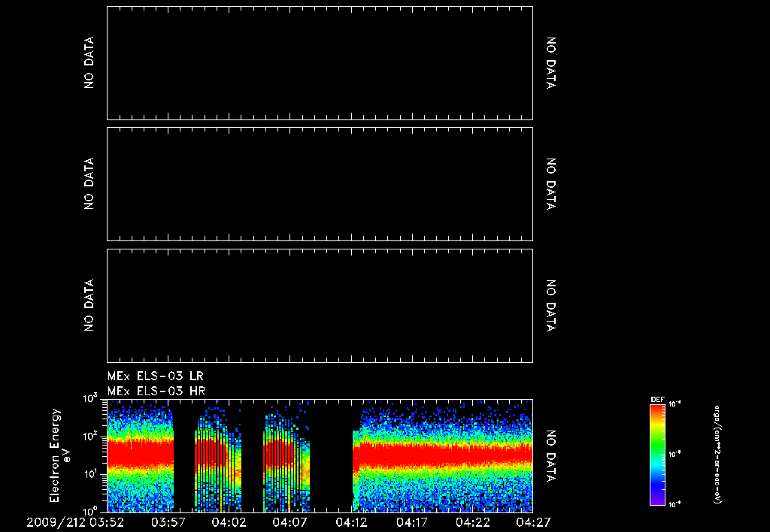
Task: Click the striped data burst just before 04:02
Action: [x=218, y=459]
